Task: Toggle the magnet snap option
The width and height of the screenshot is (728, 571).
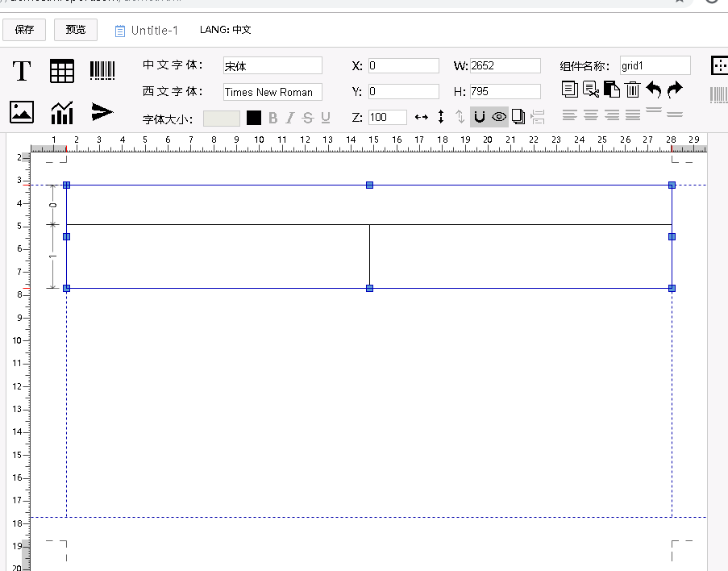Action: (x=480, y=117)
